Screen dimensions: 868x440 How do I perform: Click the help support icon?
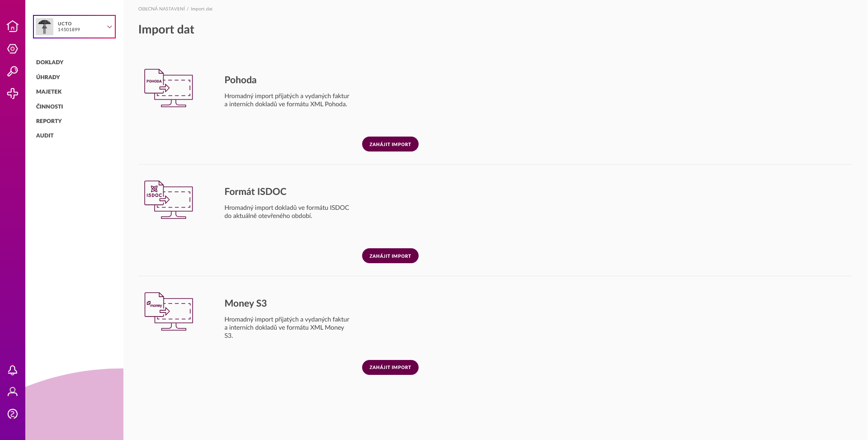click(x=13, y=414)
